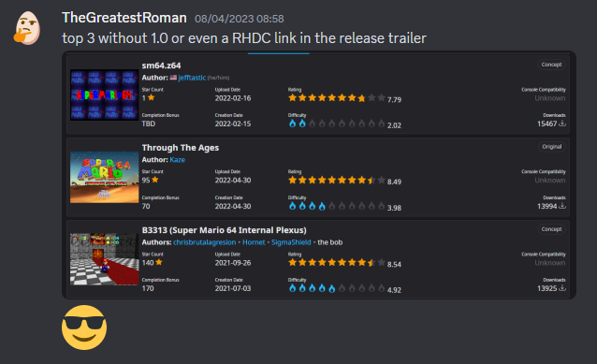The width and height of the screenshot is (597, 364).
Task: Open author jefftastic's profile link
Action: click(x=192, y=78)
